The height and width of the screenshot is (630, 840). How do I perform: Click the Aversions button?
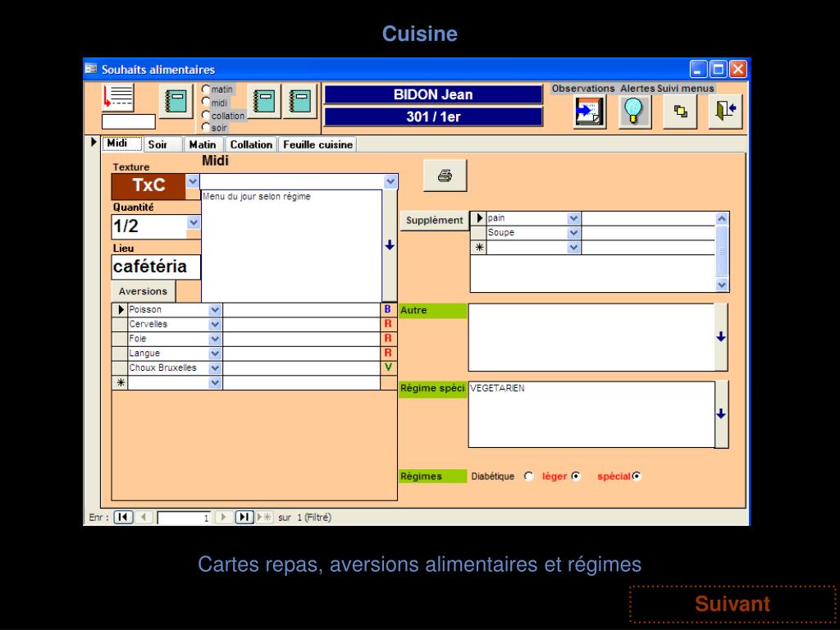pos(143,291)
